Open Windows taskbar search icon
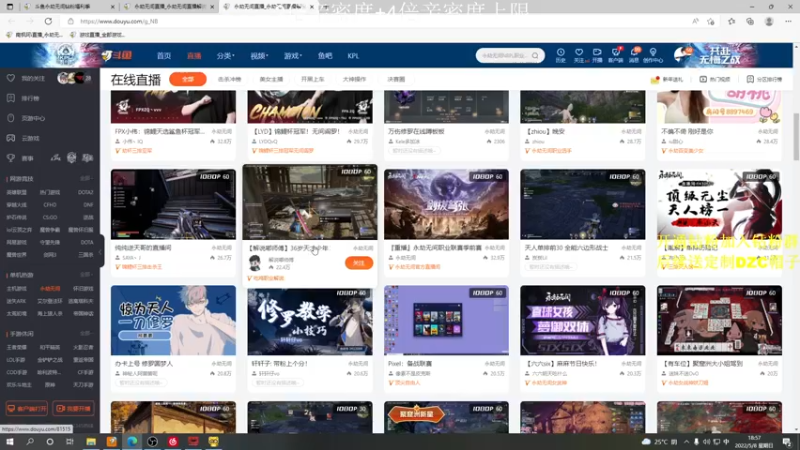This screenshot has width=800, height=450. 30,441
